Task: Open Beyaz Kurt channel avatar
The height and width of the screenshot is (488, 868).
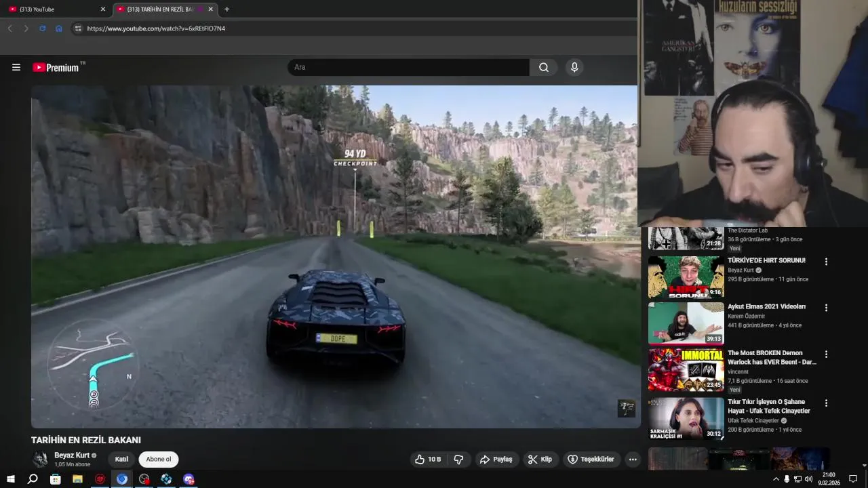Action: click(41, 460)
